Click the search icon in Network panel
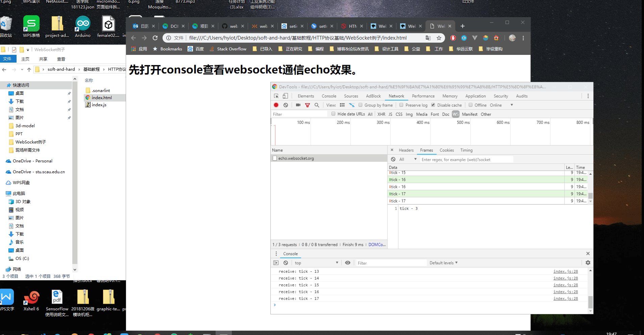 click(x=317, y=105)
